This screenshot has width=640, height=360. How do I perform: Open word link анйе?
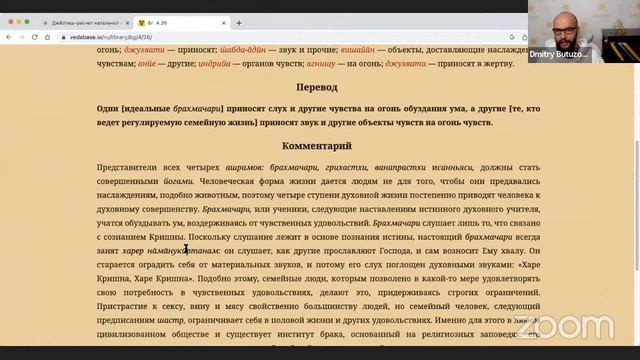147,64
